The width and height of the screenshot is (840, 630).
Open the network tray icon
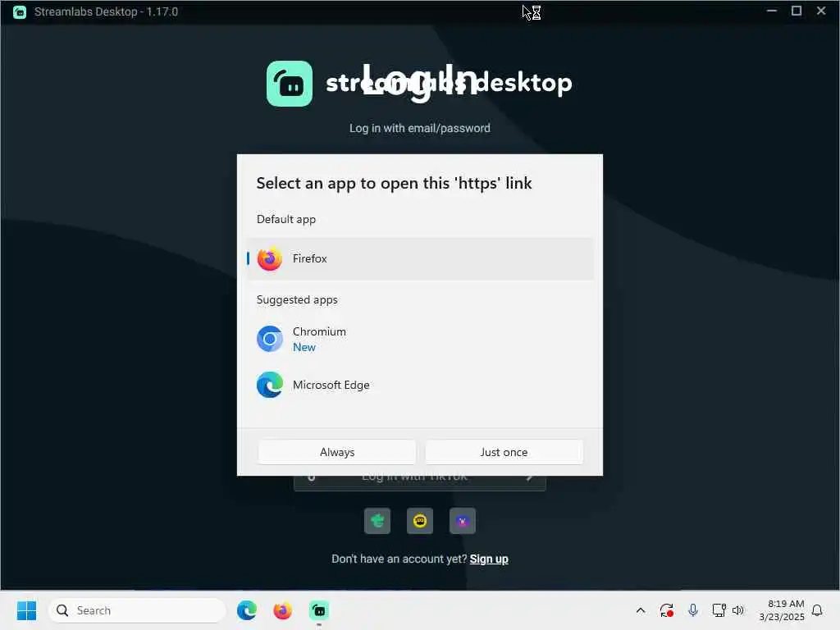click(x=719, y=610)
